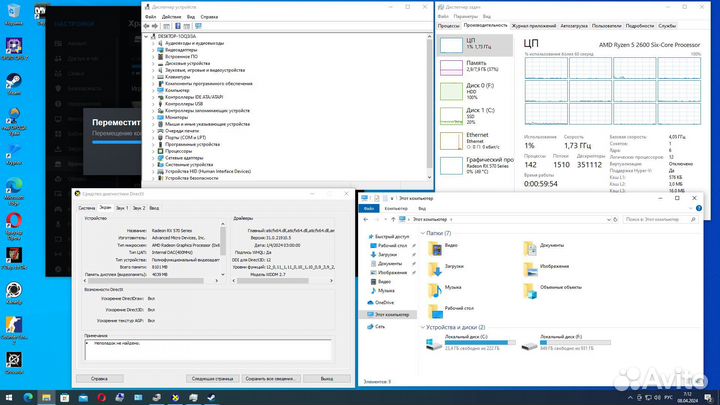Click the blue help icon in Device Manager toolbar
This screenshot has width=720, height=405.
click(178, 26)
